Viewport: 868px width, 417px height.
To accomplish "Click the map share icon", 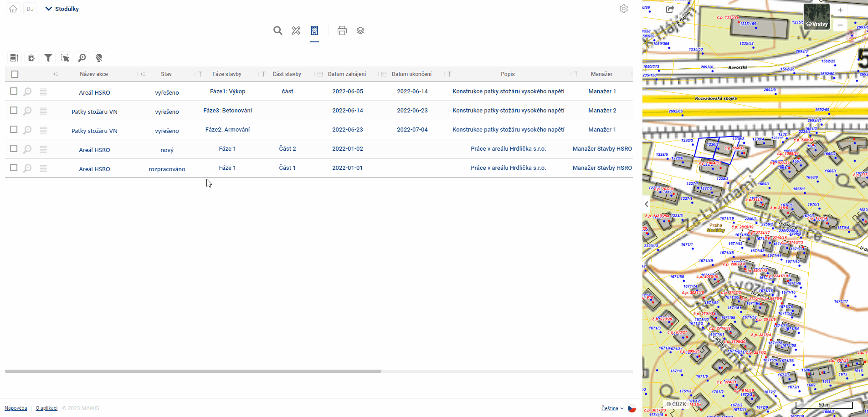I will [670, 9].
